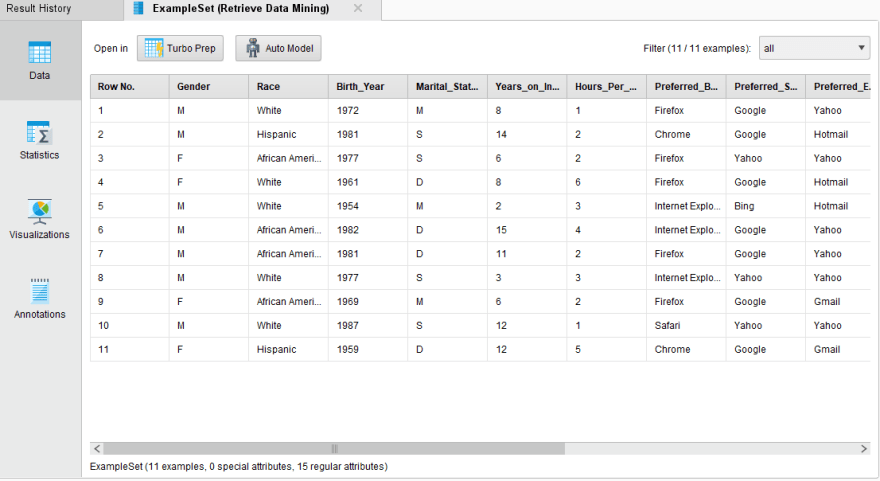The height and width of the screenshot is (481, 880).
Task: Select the Birth_Year cell 1959
Action: point(368,349)
